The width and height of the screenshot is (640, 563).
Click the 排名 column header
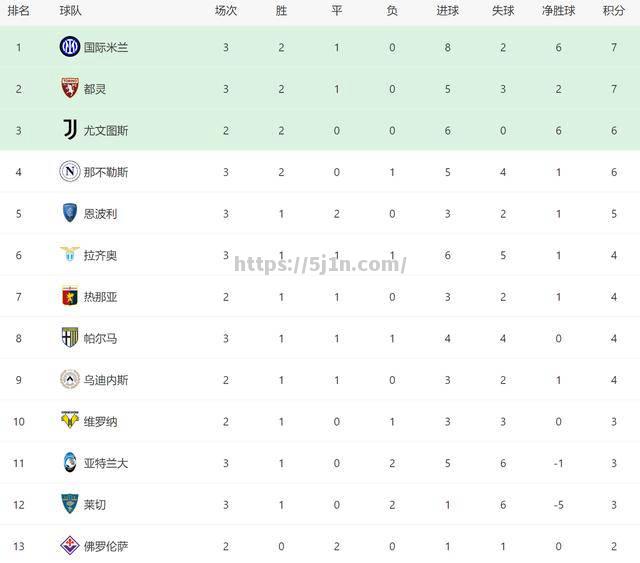click(18, 11)
